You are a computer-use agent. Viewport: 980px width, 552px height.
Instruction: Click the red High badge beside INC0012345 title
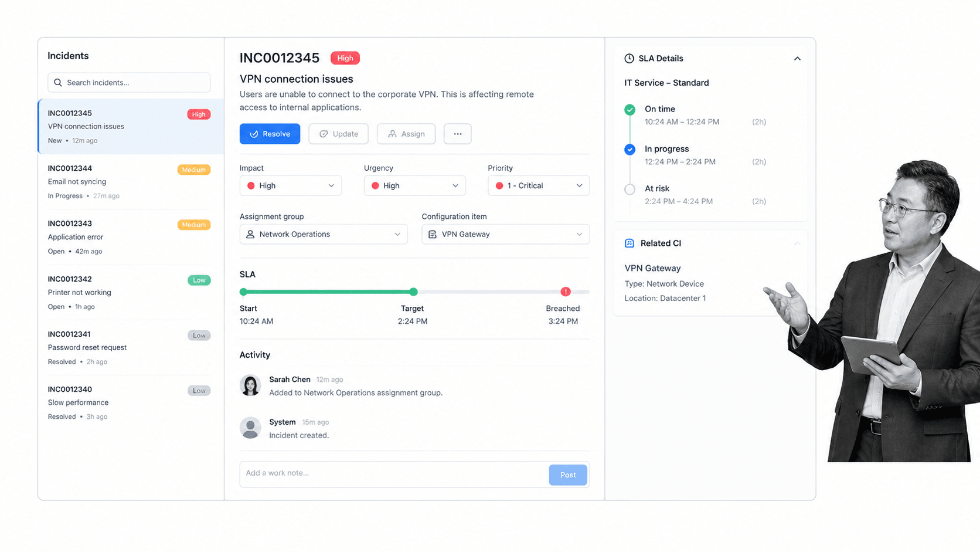[x=345, y=58]
